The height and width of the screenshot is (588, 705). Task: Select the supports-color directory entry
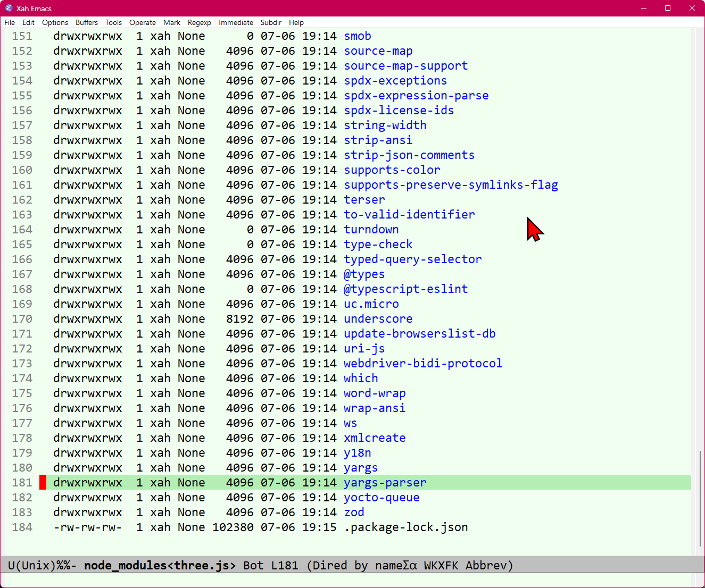pyautogui.click(x=392, y=170)
